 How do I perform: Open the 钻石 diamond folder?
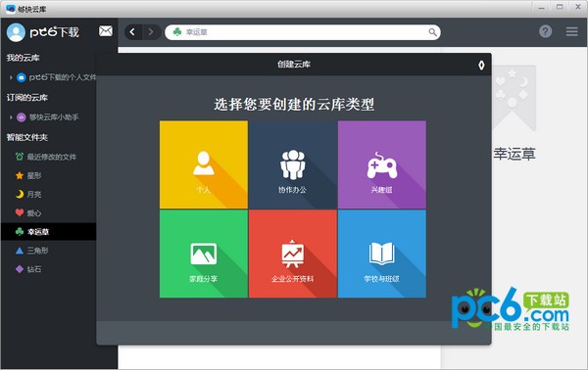point(48,269)
